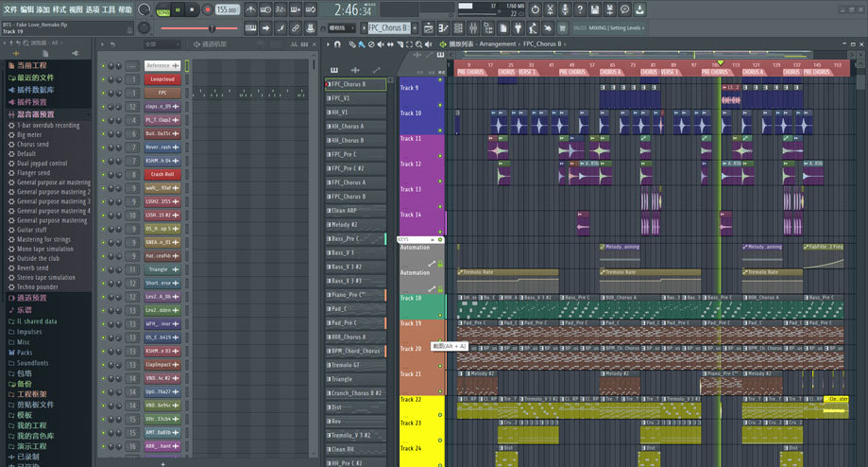Open the 帮助 (Help) menu
The height and width of the screenshot is (467, 868).
(125, 9)
